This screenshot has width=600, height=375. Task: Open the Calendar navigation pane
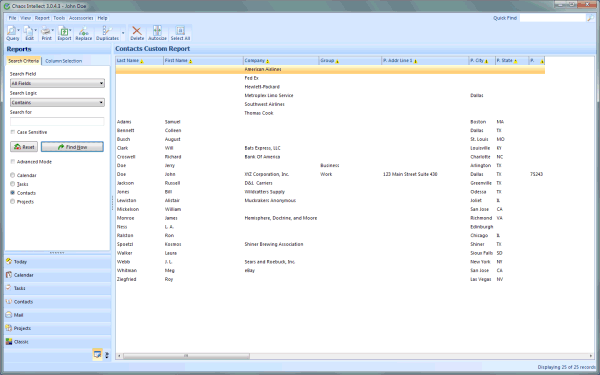(x=58, y=275)
